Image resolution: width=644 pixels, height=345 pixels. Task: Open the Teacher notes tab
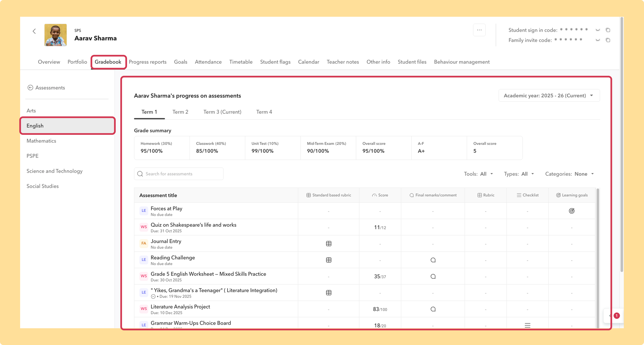coord(343,62)
